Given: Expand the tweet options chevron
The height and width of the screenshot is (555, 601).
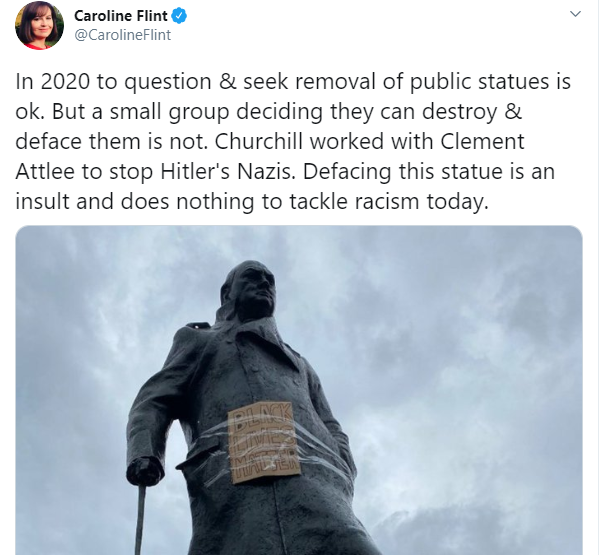Looking at the screenshot, I should tap(575, 14).
